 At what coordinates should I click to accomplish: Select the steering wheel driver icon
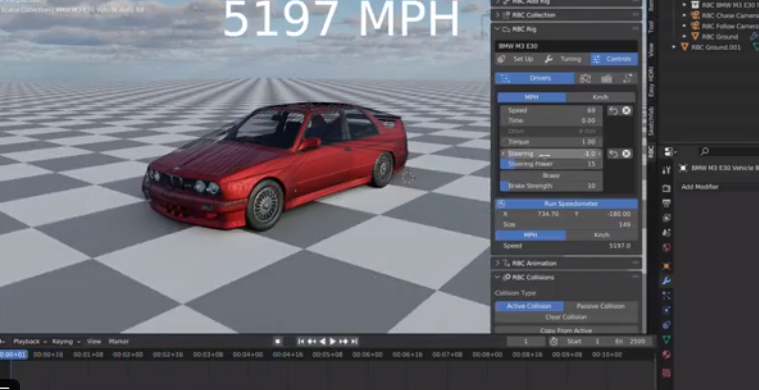click(x=585, y=78)
